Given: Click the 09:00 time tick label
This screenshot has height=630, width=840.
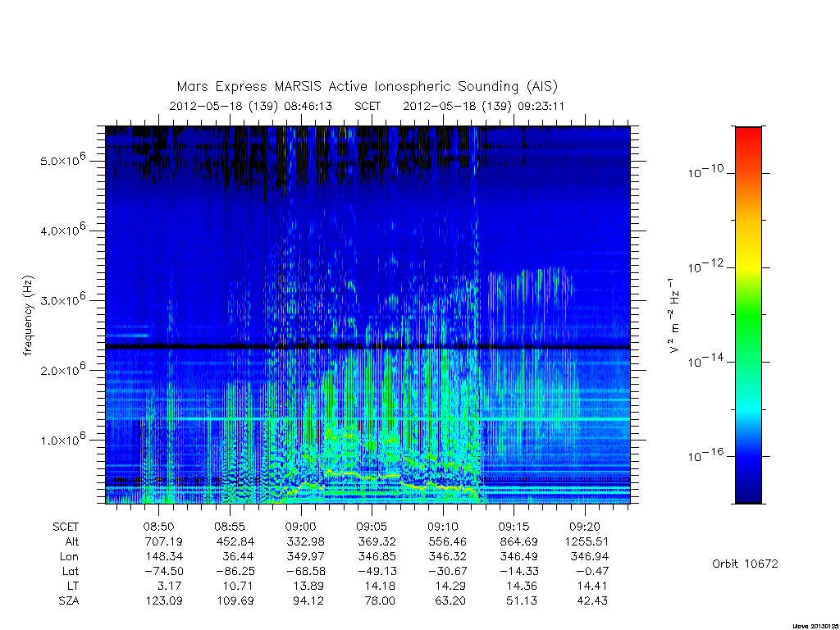Looking at the screenshot, I should click(300, 527).
